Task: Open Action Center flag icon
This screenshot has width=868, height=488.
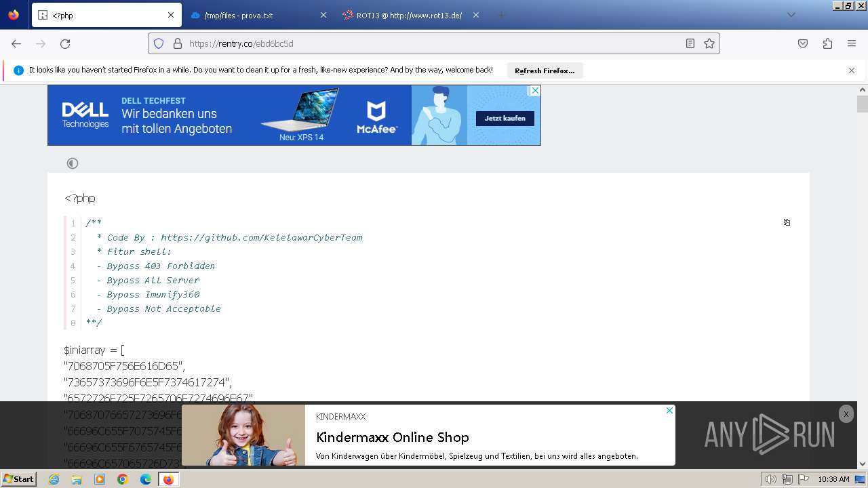Action: click(x=804, y=479)
